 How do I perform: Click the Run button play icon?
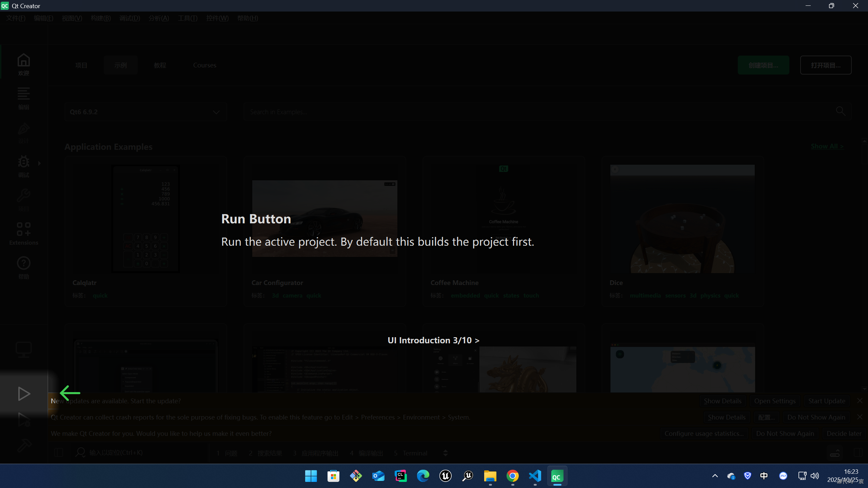24,394
